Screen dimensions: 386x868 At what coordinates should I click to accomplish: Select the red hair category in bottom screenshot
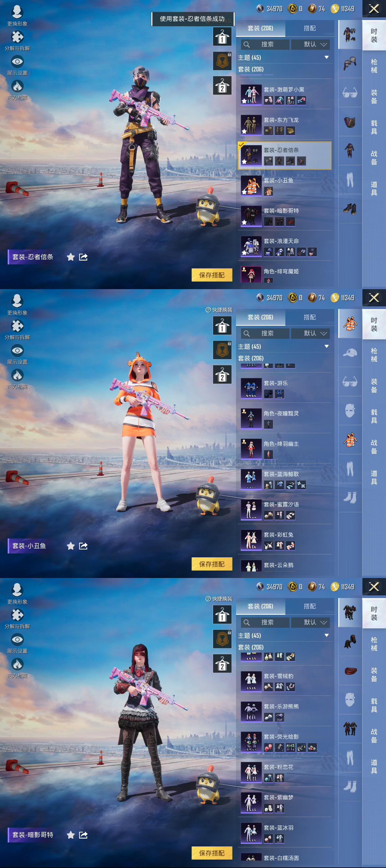350,642
